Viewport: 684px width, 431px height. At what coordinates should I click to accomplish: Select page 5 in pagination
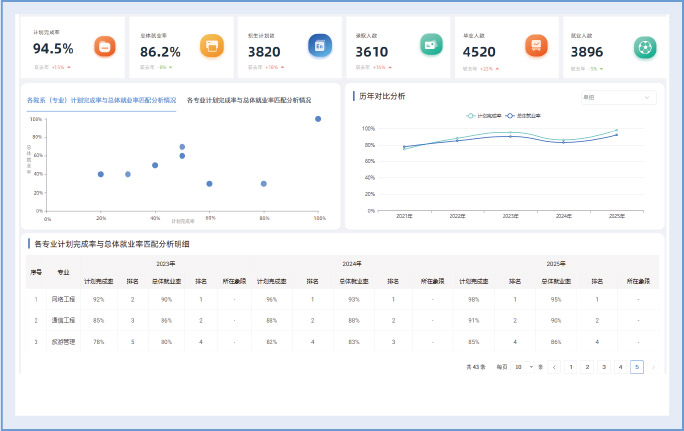pos(637,367)
